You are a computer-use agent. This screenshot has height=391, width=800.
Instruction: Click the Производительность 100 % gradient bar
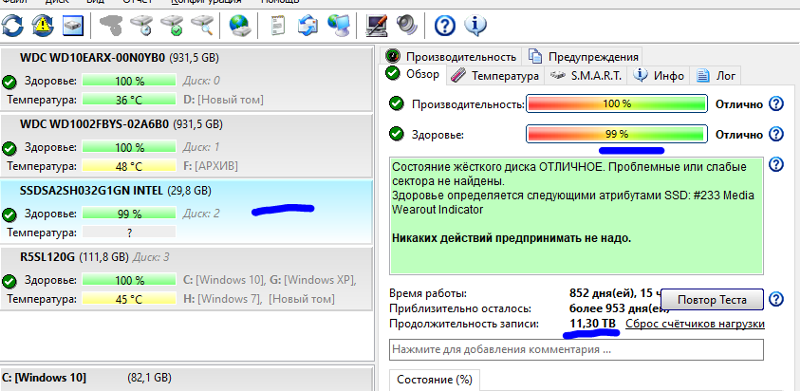616,104
